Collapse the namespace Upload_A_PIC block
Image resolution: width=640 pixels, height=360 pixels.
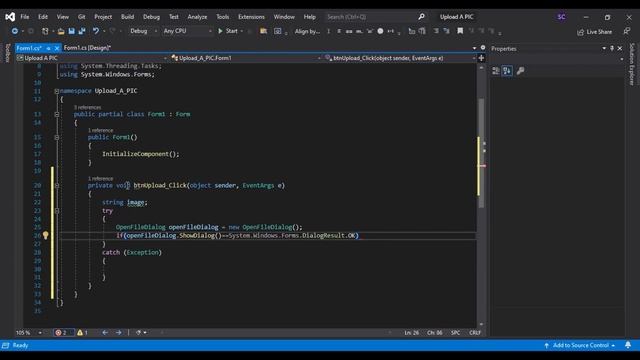coord(57,91)
